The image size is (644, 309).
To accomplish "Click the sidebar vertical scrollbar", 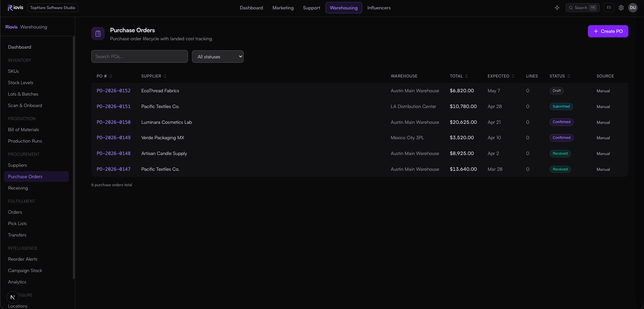I will (73, 158).
